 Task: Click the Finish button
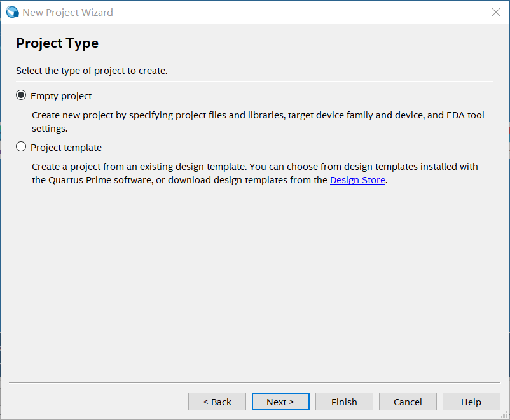[x=344, y=402]
